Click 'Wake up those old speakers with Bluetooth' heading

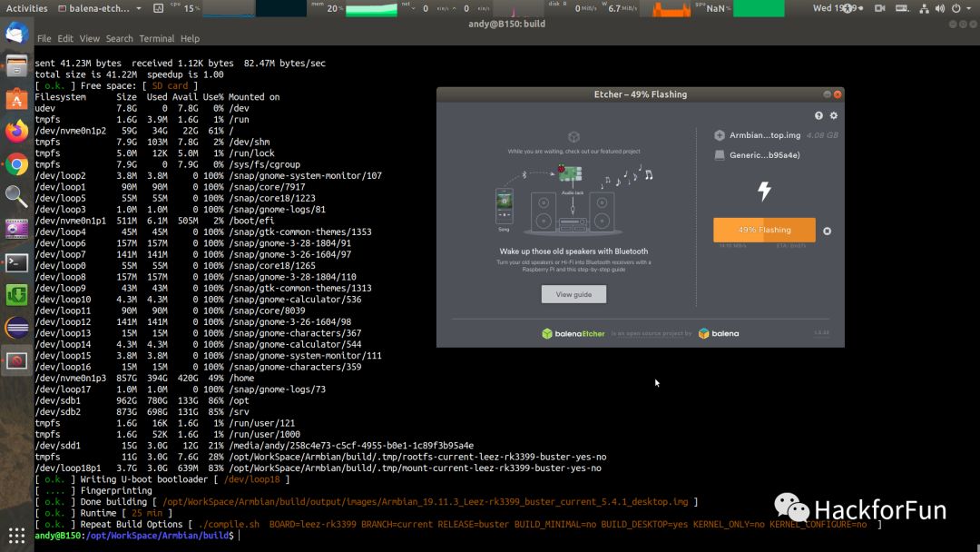[x=573, y=251]
